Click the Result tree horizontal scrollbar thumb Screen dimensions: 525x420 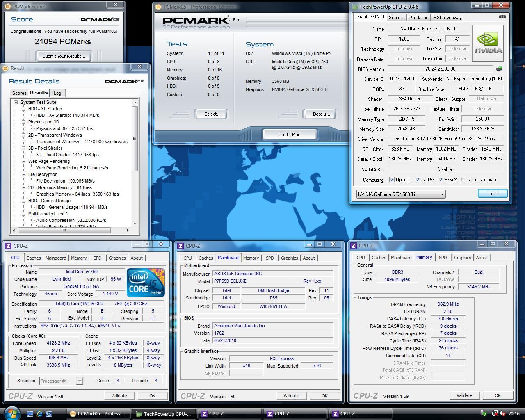64,230
